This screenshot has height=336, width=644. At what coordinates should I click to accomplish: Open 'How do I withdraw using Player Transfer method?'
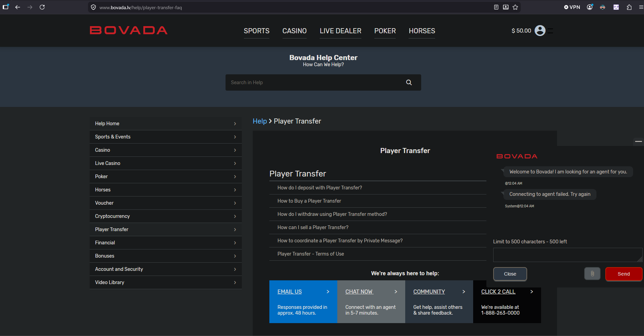coord(332,214)
